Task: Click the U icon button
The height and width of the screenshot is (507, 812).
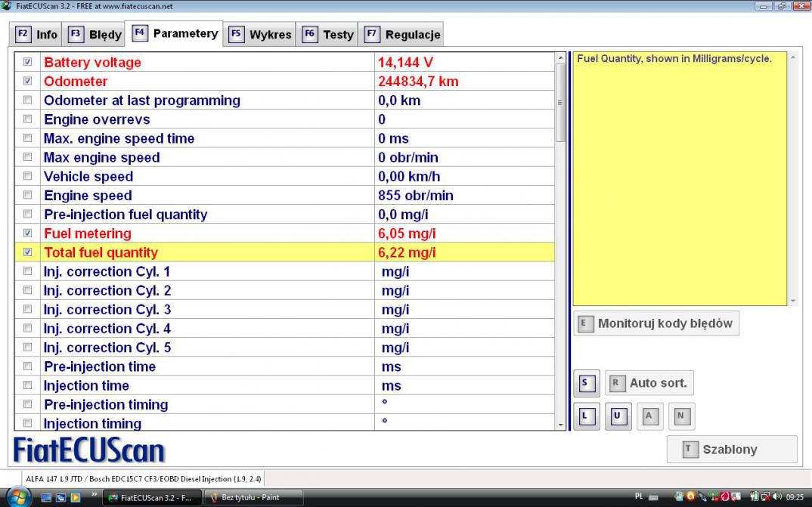Action: pos(617,416)
